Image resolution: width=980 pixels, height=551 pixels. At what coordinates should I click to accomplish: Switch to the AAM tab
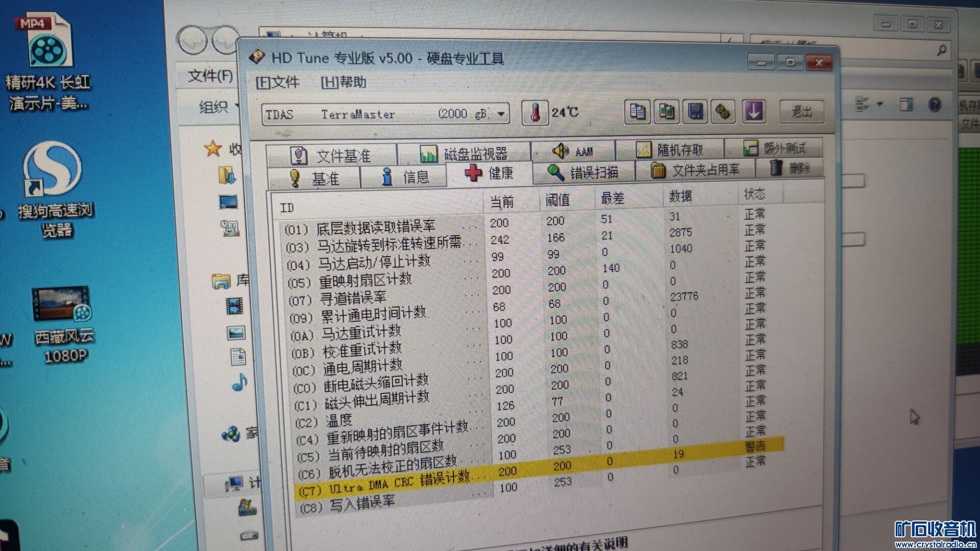pyautogui.click(x=573, y=151)
